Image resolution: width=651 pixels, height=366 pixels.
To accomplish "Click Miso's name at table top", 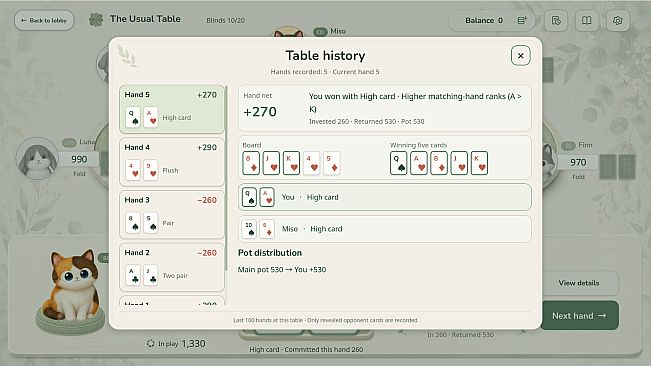I will pos(338,31).
